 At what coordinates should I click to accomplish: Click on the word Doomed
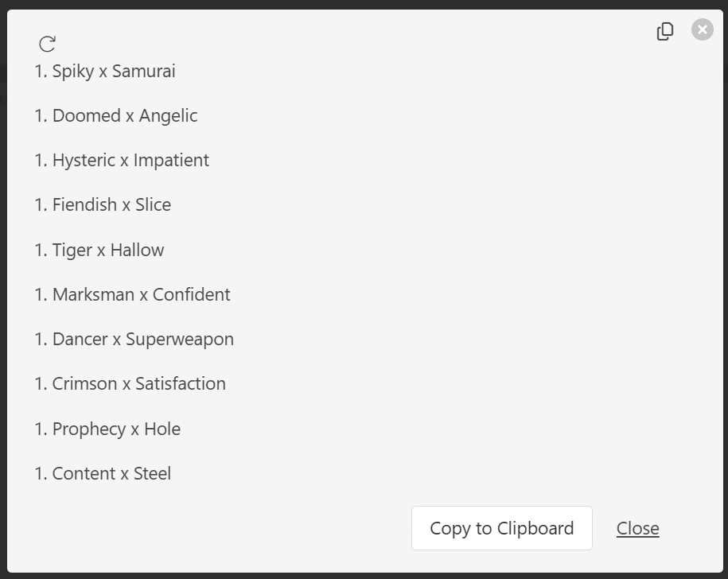click(x=87, y=115)
